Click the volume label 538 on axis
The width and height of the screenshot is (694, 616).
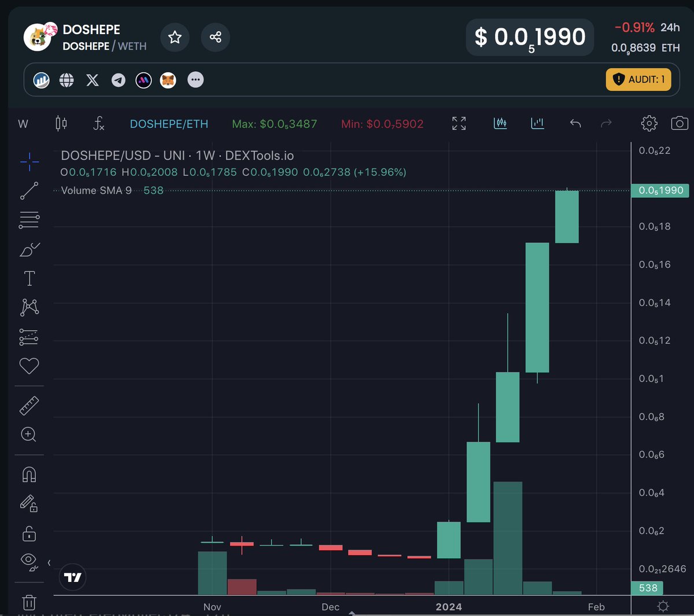648,588
